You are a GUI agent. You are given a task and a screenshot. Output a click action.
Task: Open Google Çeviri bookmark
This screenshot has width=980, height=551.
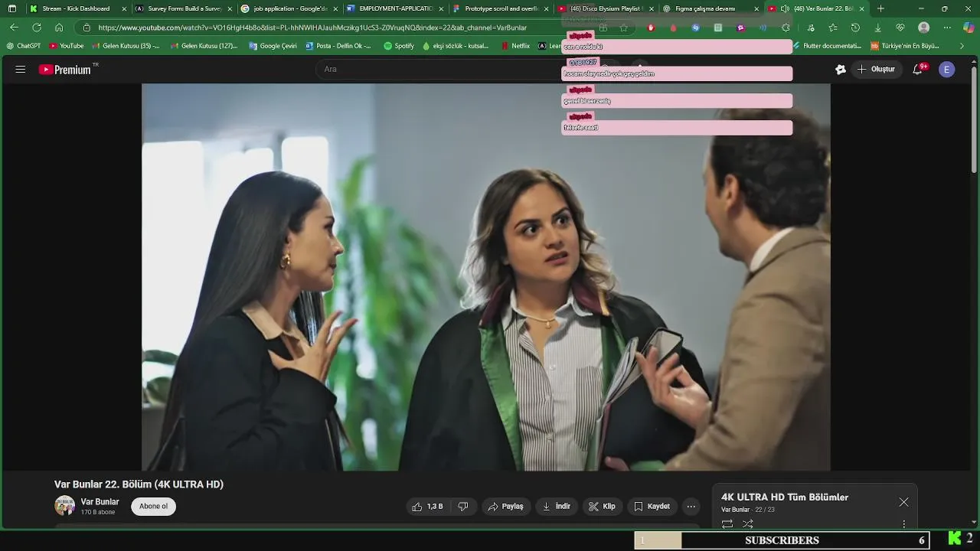tap(273, 46)
